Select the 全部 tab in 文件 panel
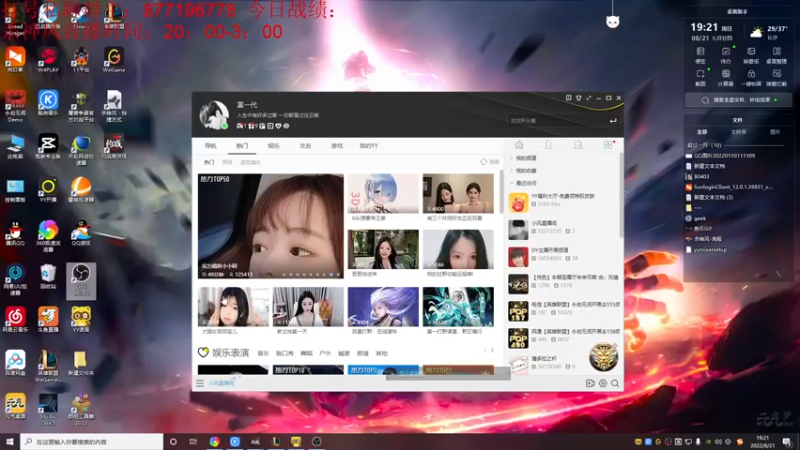Image resolution: width=800 pixels, height=450 pixels. [x=702, y=132]
